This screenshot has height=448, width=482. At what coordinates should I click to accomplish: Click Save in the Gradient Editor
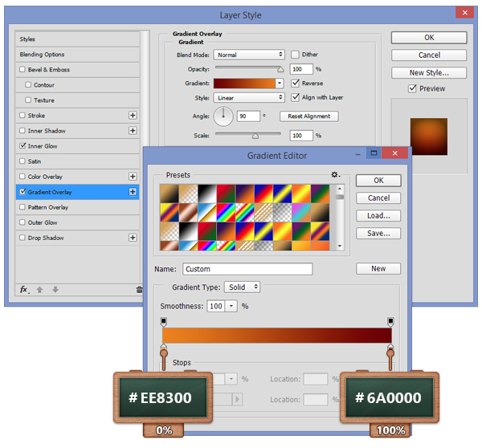[378, 233]
